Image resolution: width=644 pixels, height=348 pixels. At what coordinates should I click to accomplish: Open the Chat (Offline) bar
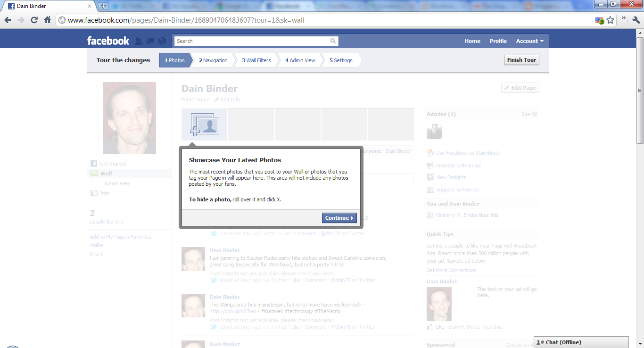click(x=581, y=342)
